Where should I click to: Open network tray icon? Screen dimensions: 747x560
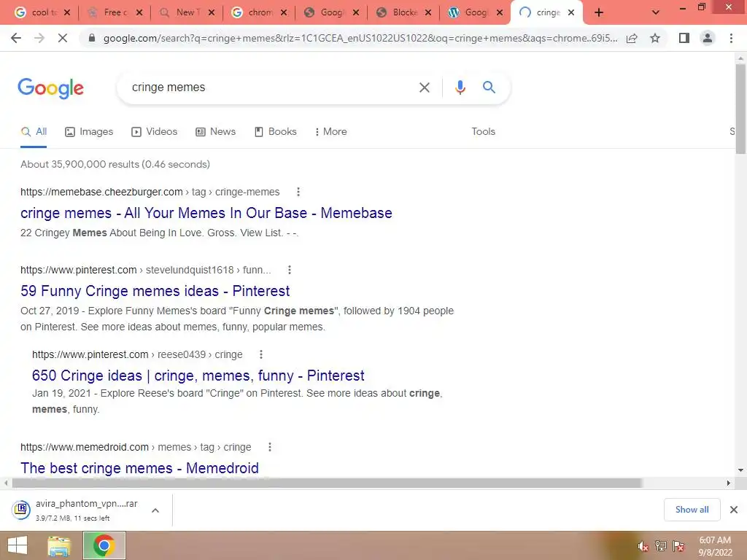(661, 546)
